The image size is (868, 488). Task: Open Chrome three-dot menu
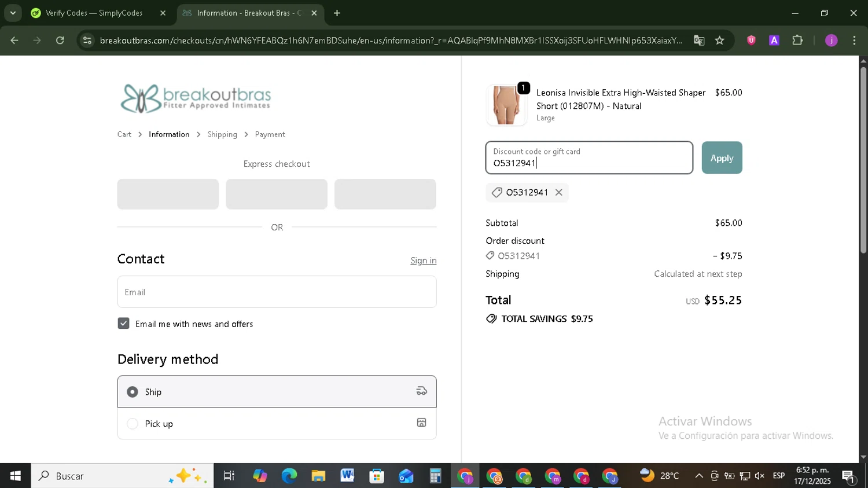coord(854,41)
